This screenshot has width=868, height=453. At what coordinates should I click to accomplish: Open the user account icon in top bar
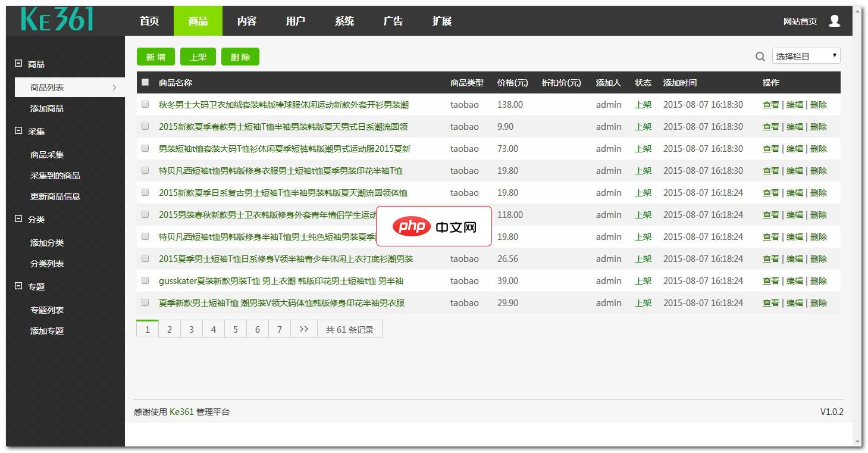tap(834, 20)
